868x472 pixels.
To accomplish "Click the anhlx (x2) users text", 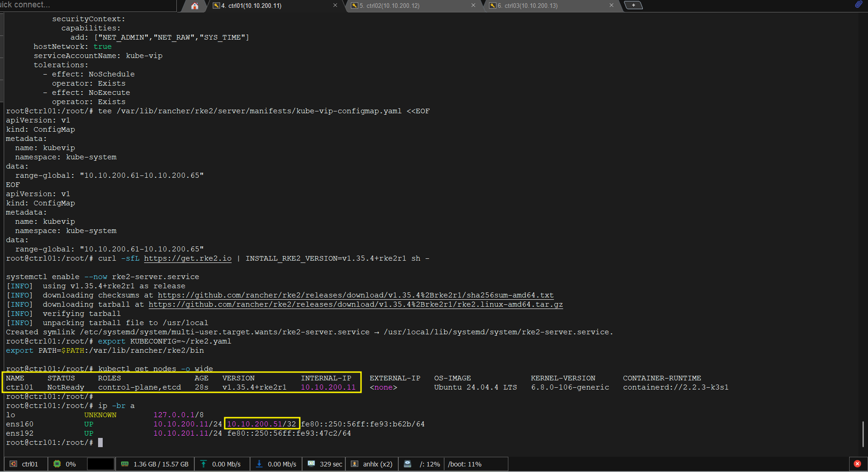I will pos(378,464).
